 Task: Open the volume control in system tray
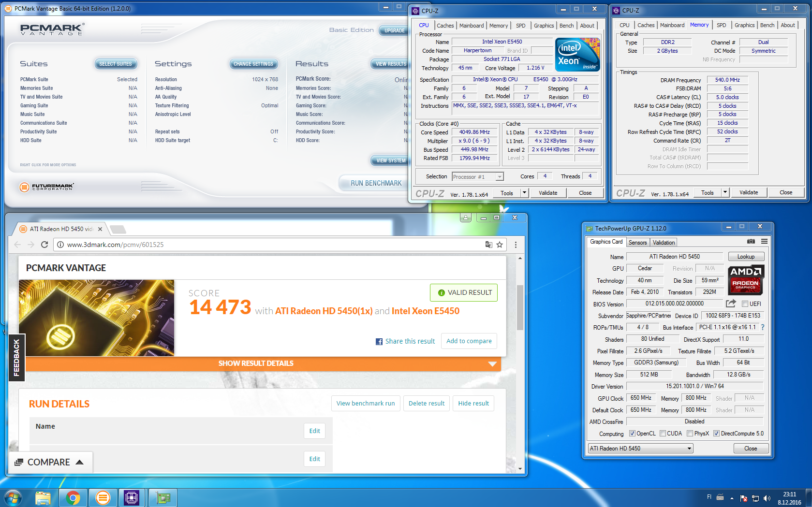[767, 498]
